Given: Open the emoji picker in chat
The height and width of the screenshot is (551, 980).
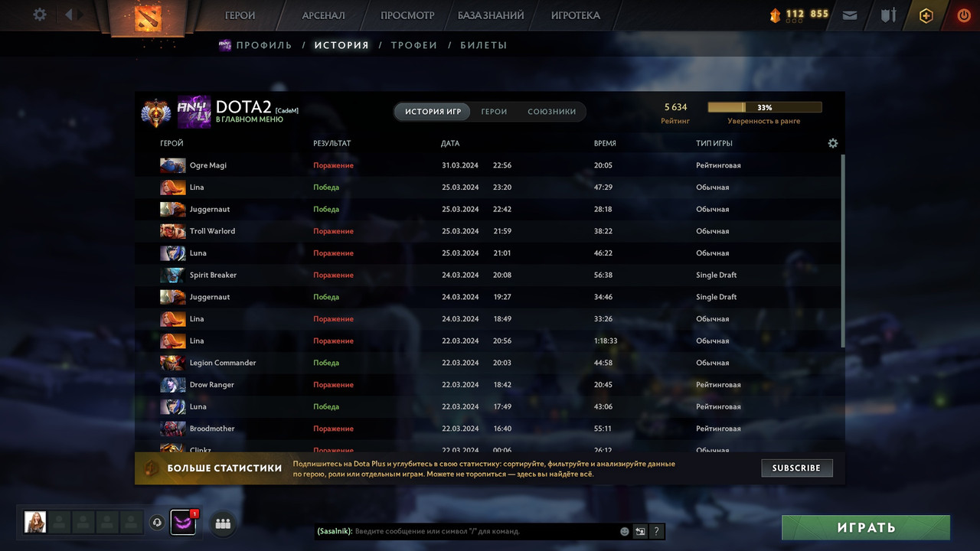Looking at the screenshot, I should tap(625, 531).
